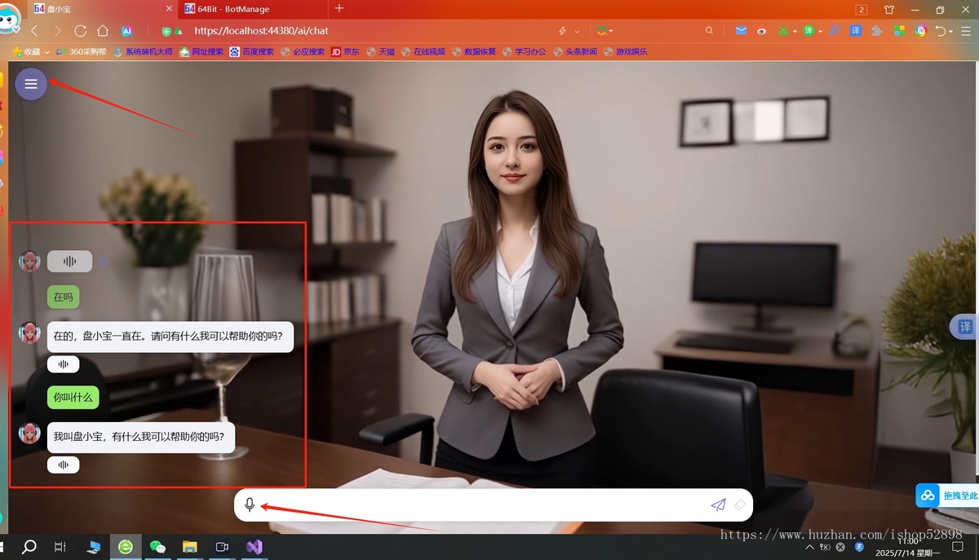The image size is (979, 560).
Task: Open the '数据恢复' bookmark
Action: click(x=474, y=51)
